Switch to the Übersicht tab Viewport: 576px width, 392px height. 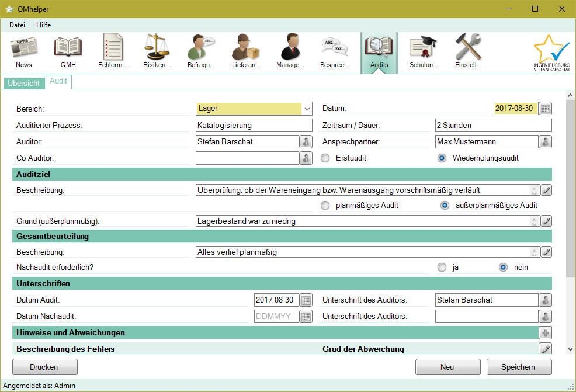point(23,83)
